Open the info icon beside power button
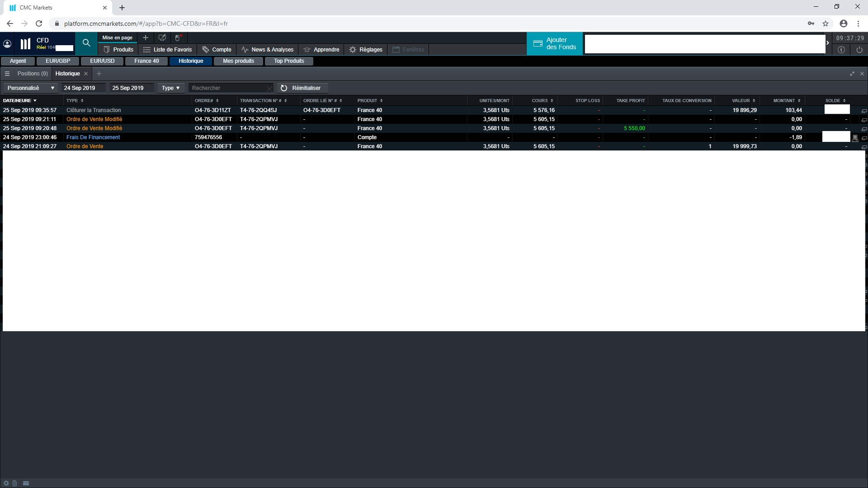868x488 pixels. (x=841, y=50)
